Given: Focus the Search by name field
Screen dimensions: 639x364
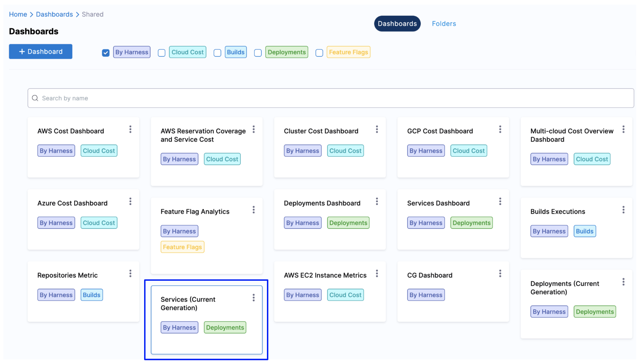Looking at the screenshot, I should coord(331,98).
